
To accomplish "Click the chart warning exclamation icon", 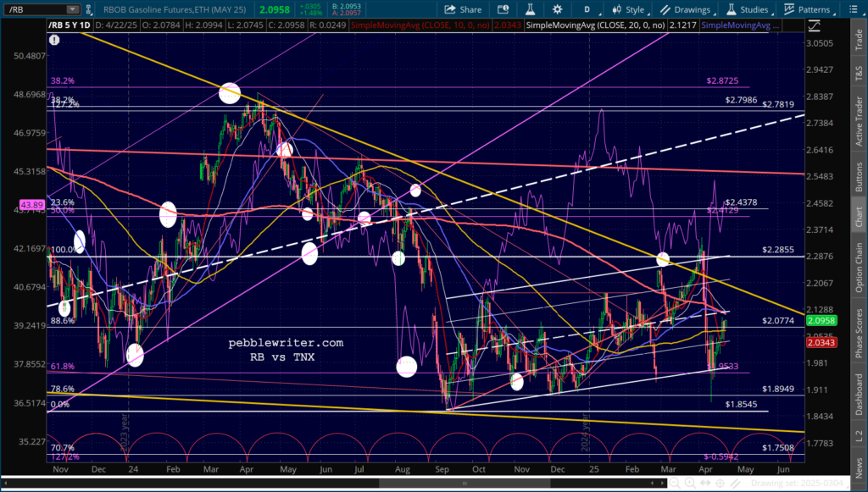I will (53, 40).
